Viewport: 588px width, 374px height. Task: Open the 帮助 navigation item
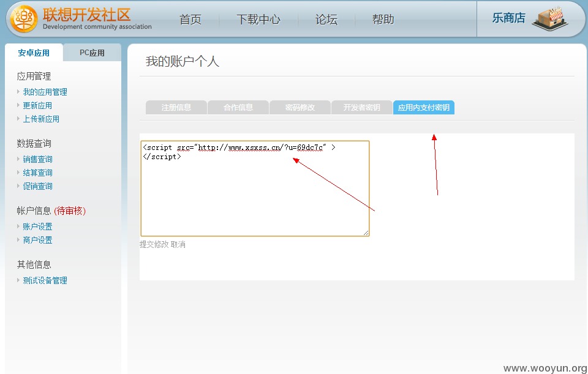(383, 20)
